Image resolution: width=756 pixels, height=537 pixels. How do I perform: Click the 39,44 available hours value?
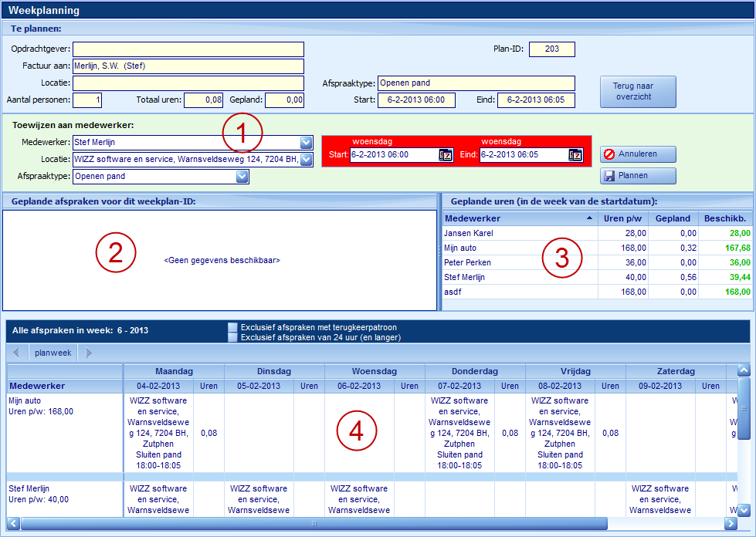click(740, 278)
